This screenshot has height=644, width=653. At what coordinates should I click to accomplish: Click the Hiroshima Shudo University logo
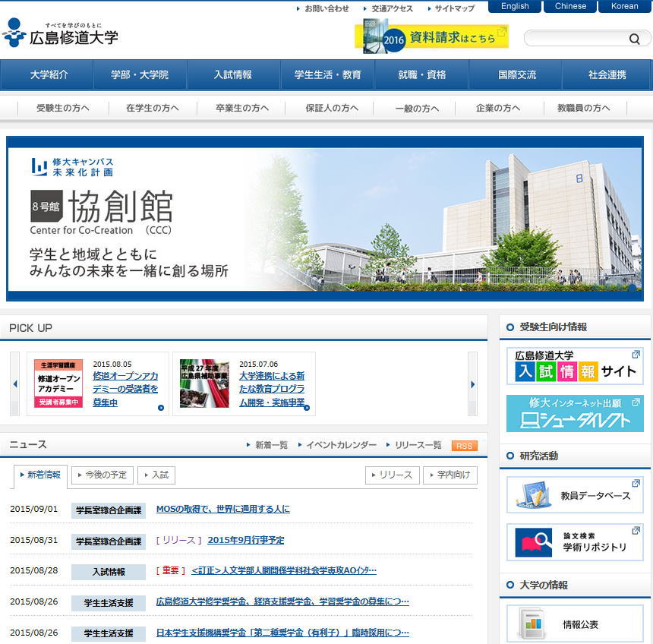61,33
